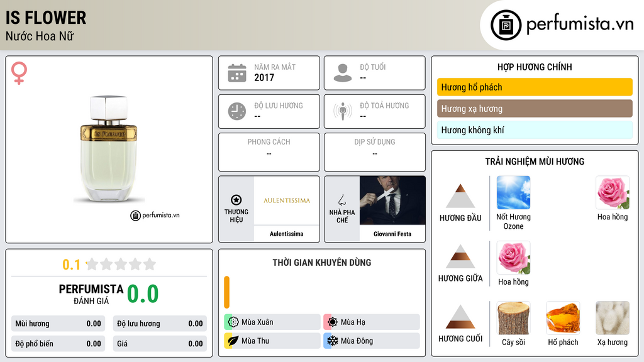Screen dimensions: 644x362
Task: Click the Hương không khí light blue bar
Action: (x=535, y=130)
